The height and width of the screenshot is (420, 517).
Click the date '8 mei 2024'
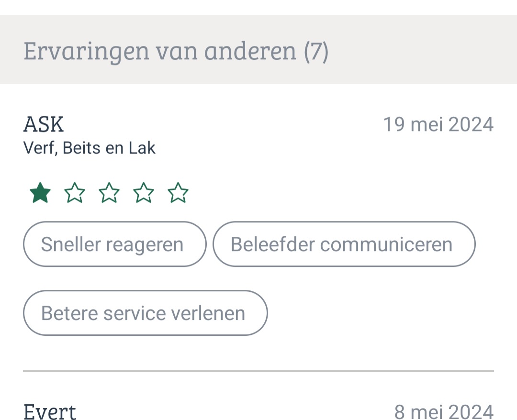pos(444,412)
